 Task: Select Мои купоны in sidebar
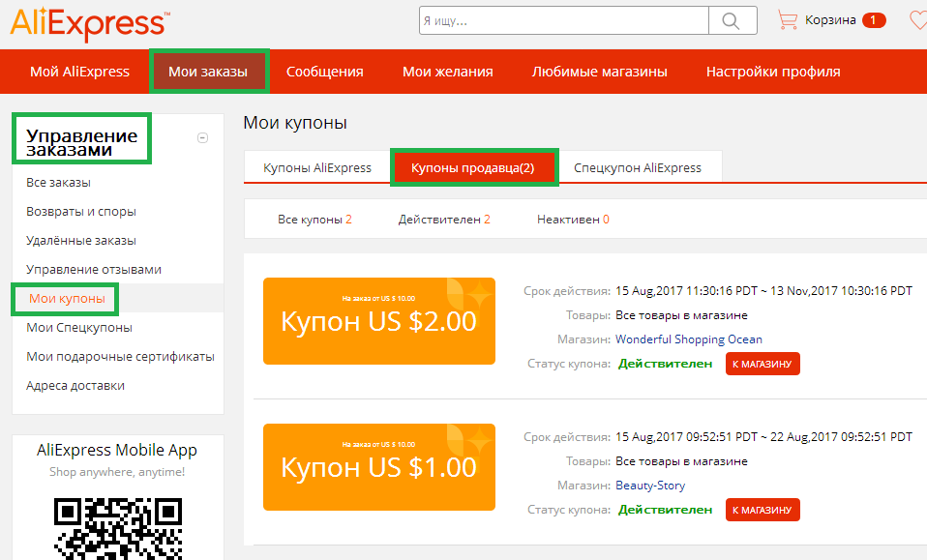(x=67, y=298)
